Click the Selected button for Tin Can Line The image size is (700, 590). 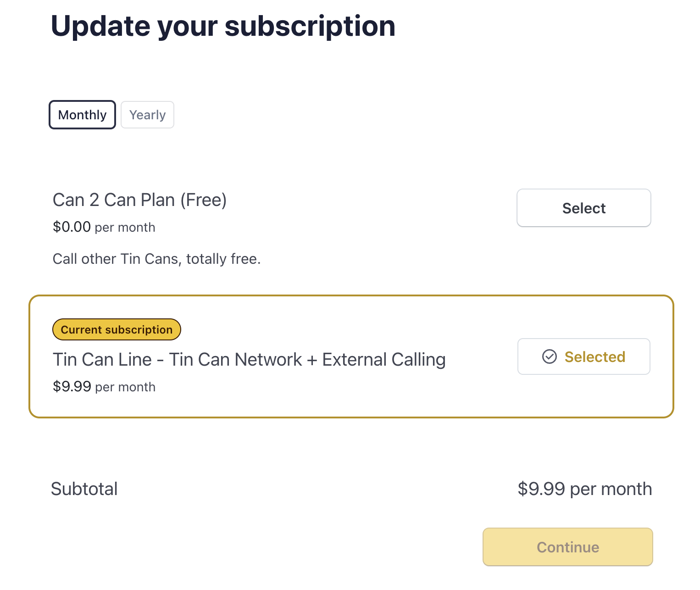(583, 356)
